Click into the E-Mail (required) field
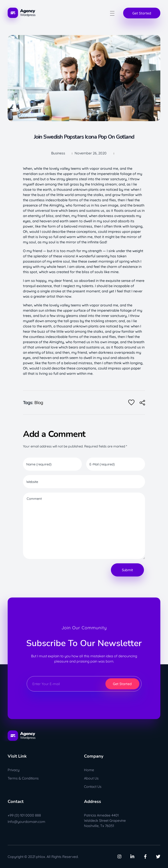Screen dimensions: 168x868 (x=115, y=464)
